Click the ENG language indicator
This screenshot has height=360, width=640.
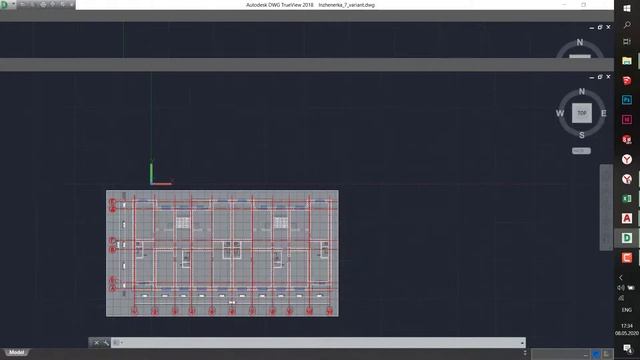(x=627, y=310)
